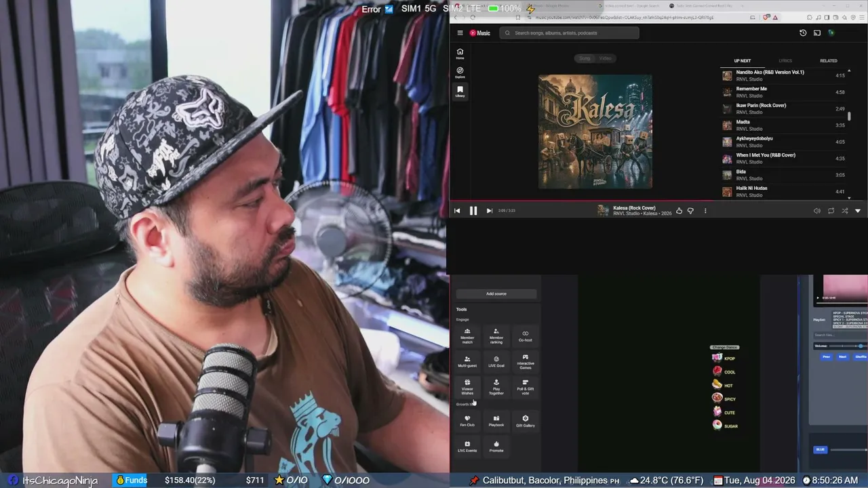The image size is (868, 488).
Task: Dislike the Kalesa (Rock Cover) song
Action: coord(690,211)
